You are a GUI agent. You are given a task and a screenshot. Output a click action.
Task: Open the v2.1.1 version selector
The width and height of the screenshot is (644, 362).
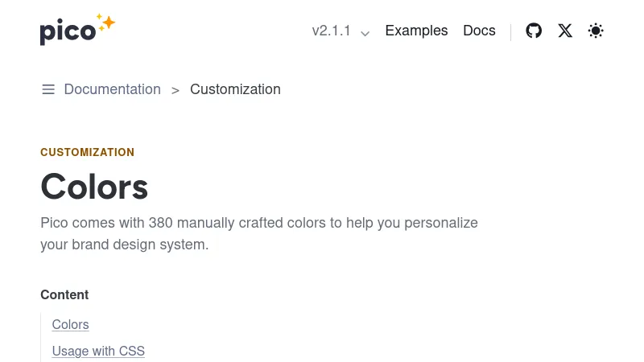(332, 31)
